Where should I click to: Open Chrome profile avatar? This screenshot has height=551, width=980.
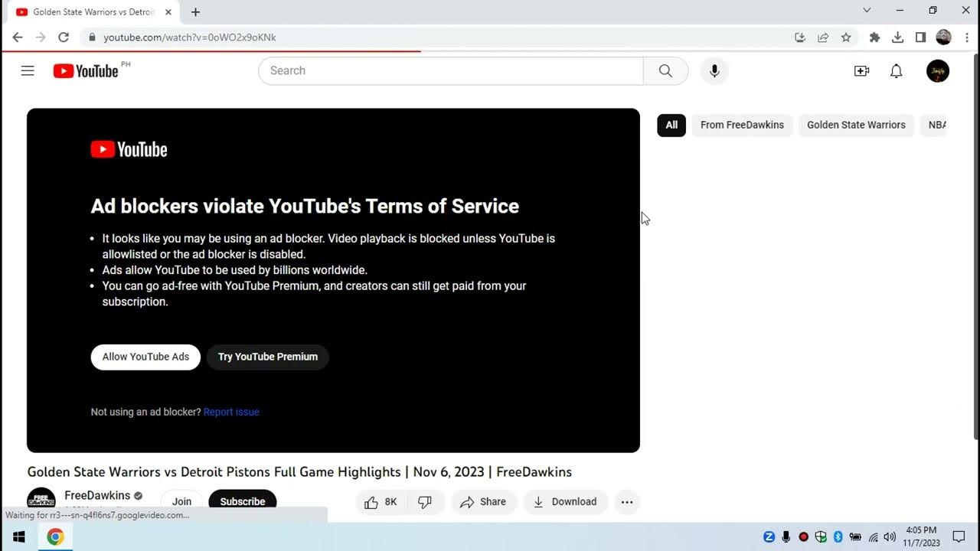pos(943,37)
